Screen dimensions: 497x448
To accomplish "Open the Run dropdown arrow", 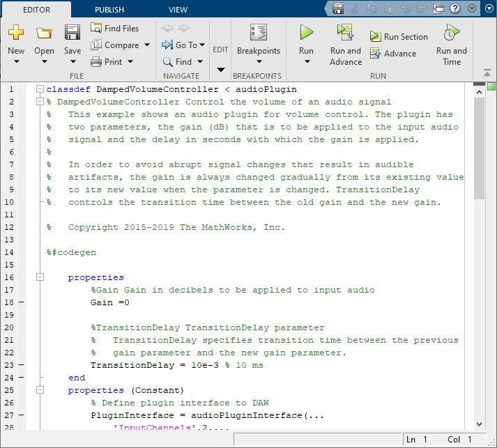I will 307,61.
